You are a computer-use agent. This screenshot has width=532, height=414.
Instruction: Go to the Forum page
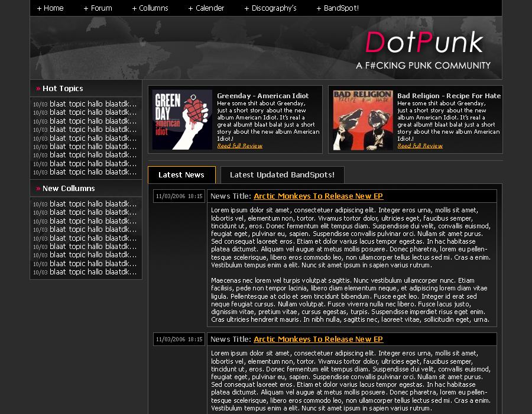click(98, 8)
